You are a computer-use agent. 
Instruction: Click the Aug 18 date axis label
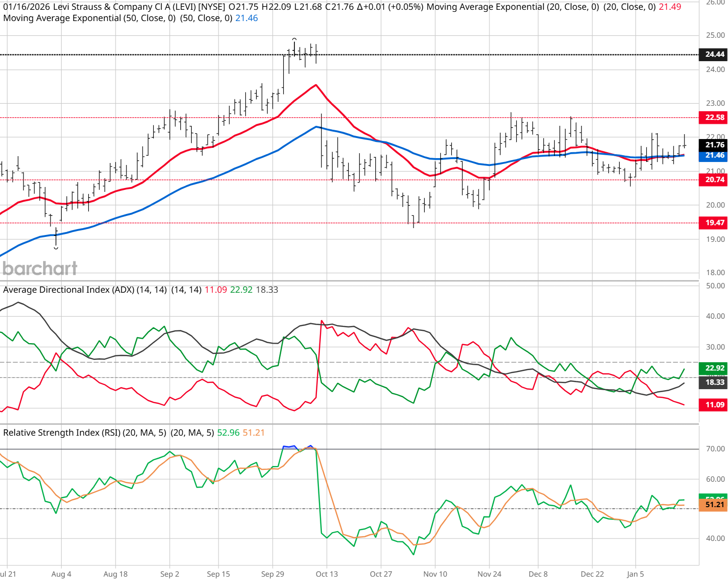[116, 574]
